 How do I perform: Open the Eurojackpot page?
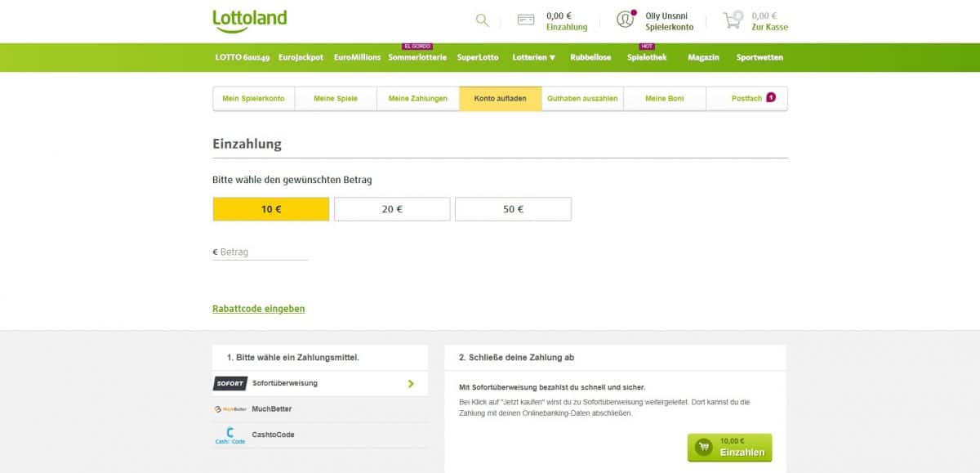tap(301, 57)
